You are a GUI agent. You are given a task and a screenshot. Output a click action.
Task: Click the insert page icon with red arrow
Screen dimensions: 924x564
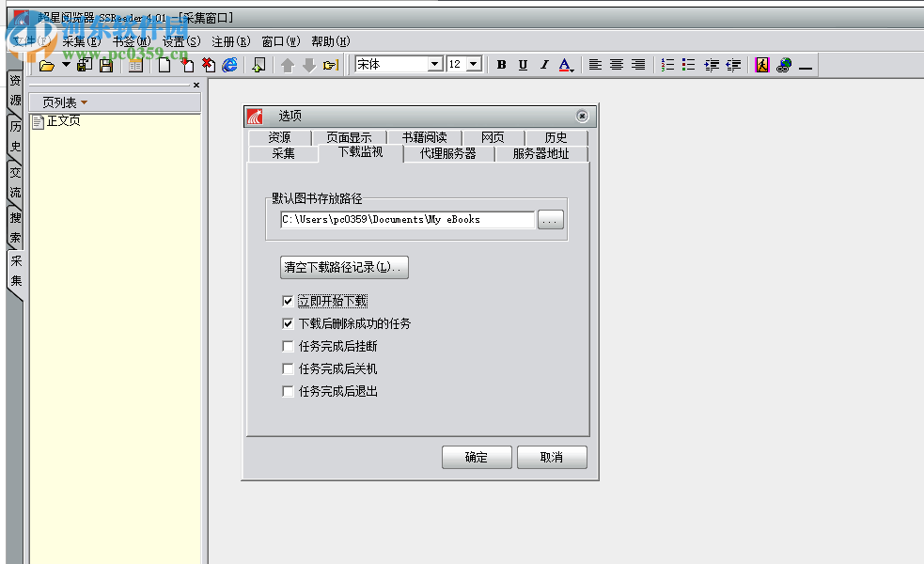[x=187, y=65]
